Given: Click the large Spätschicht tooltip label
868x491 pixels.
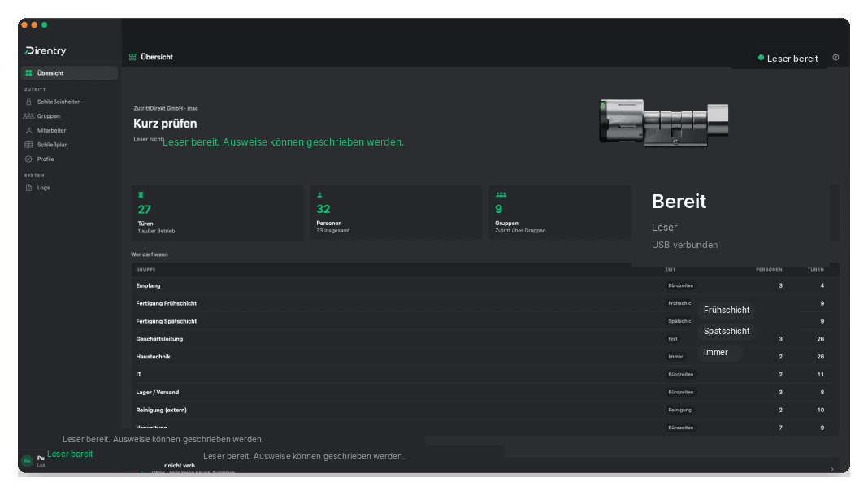Looking at the screenshot, I should point(727,331).
